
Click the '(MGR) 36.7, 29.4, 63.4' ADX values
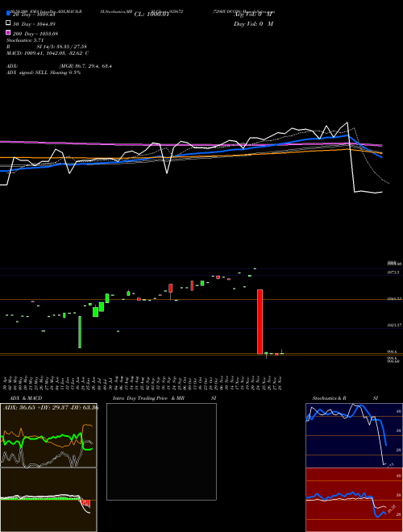[x=85, y=66]
